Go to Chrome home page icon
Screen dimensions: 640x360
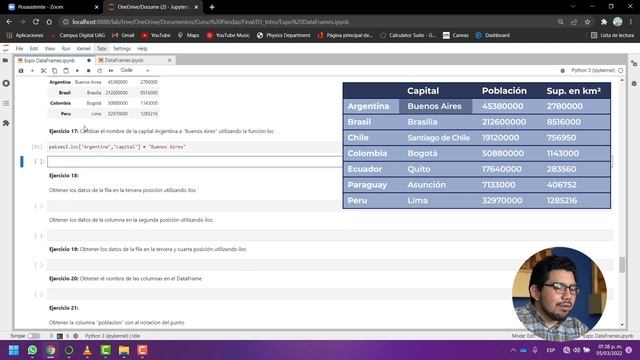pos(49,22)
